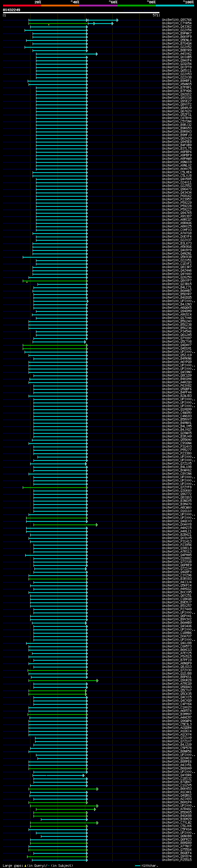The width and height of the screenshot is (197, 868).
Task: Select hit label UniRef100_Q5K938
Action: pos(177,257)
